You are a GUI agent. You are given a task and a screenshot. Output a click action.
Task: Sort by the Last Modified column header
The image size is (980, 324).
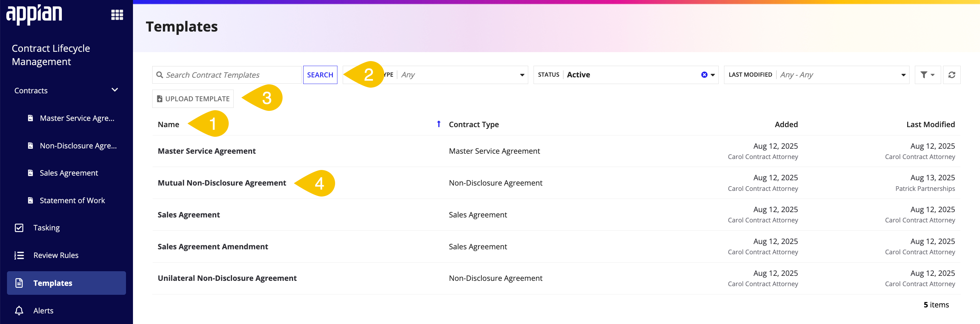[930, 124]
